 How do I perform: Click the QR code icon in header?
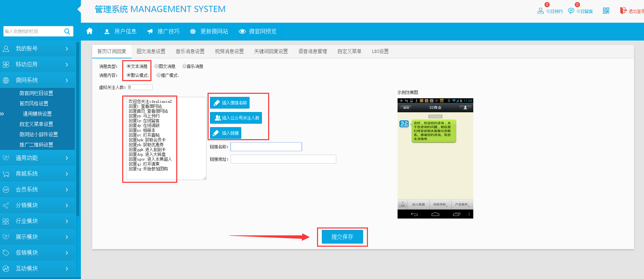(606, 11)
